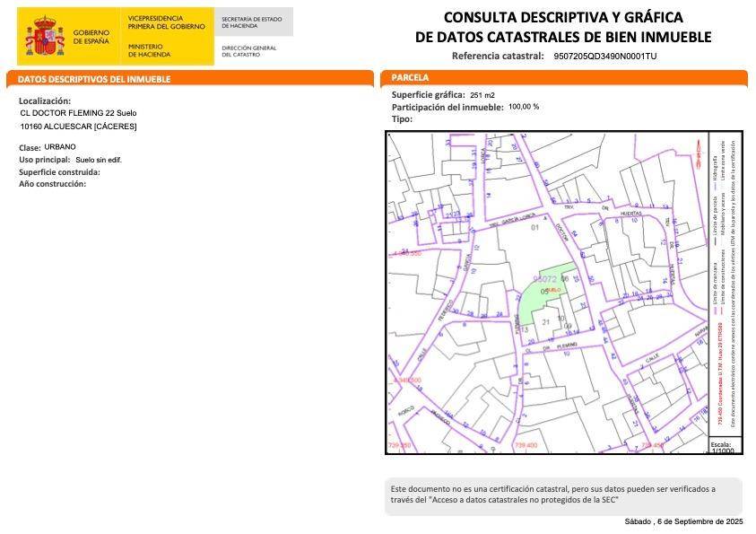
Task: Click the Clase URBANO value
Action: click(x=60, y=146)
